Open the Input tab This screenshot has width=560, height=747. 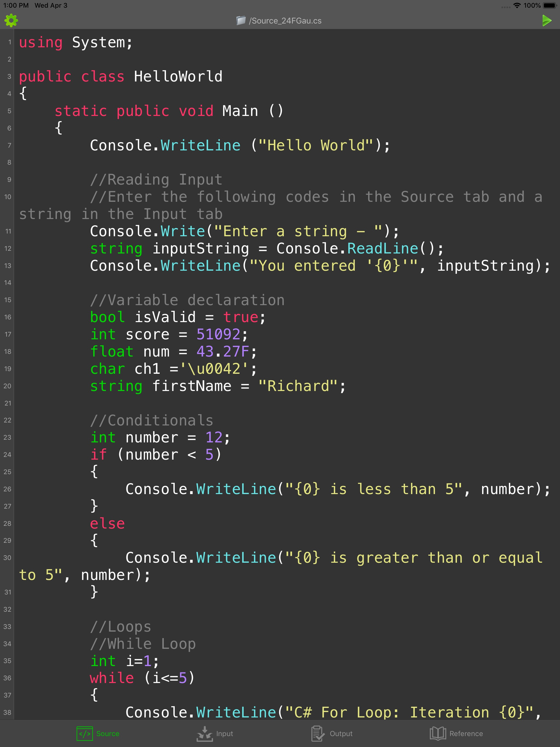pos(224,734)
